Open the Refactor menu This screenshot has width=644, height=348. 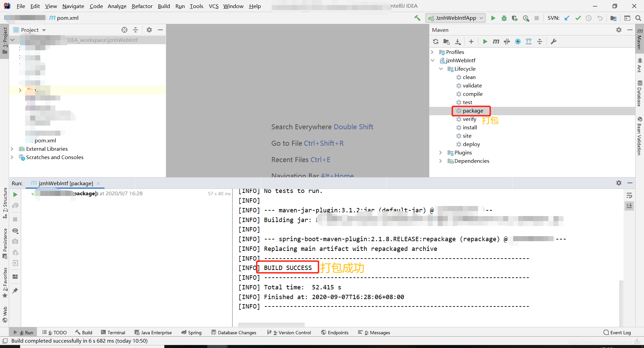[142, 6]
